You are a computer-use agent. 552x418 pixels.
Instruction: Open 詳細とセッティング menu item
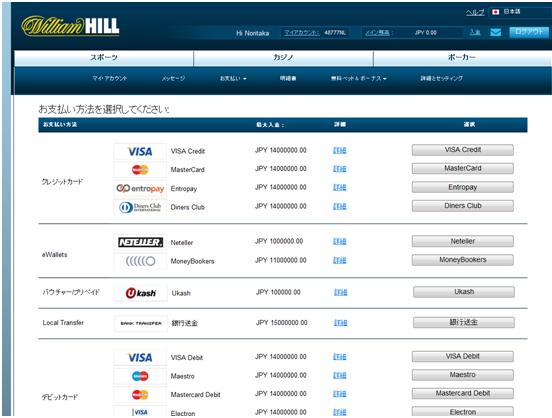441,79
